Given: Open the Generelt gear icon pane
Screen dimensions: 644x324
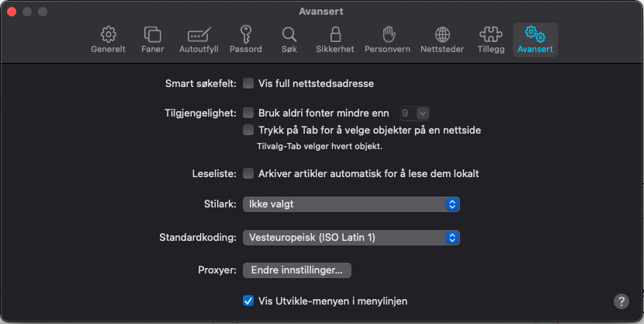Looking at the screenshot, I should click(x=108, y=40).
